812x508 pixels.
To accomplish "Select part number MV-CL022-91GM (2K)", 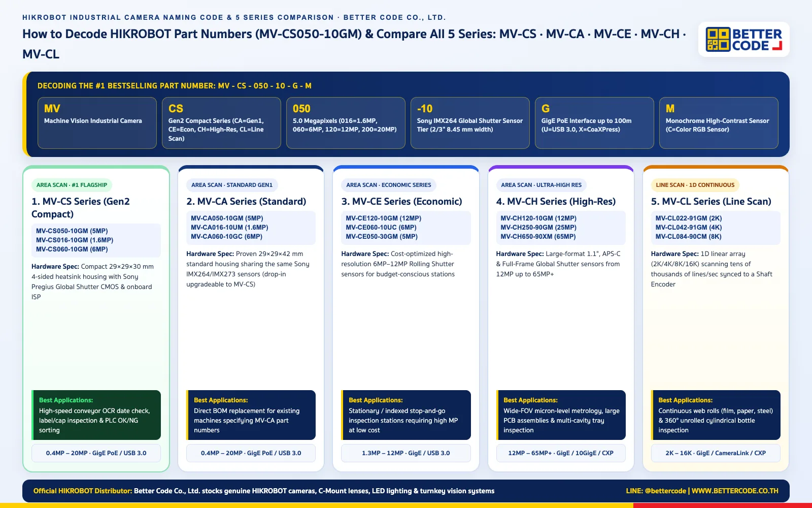I will pos(689,218).
